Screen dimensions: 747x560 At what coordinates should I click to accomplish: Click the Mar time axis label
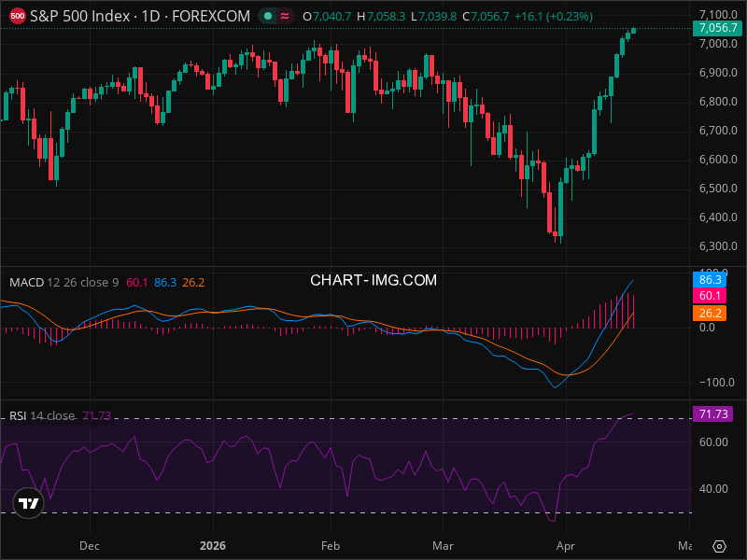click(443, 546)
